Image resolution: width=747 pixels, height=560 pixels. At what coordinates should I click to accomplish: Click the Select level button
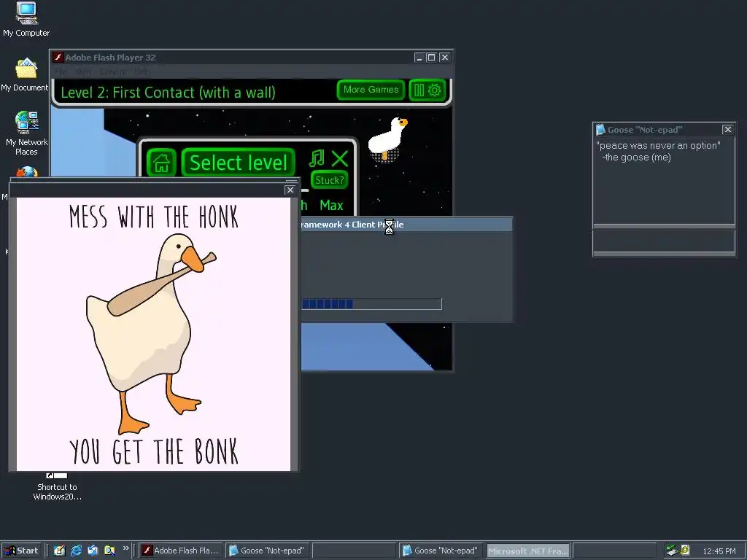tap(239, 163)
